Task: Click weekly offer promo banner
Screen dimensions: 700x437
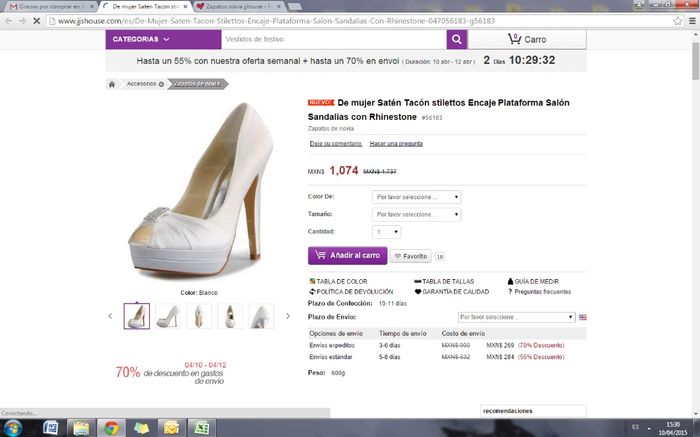Action: [346, 61]
